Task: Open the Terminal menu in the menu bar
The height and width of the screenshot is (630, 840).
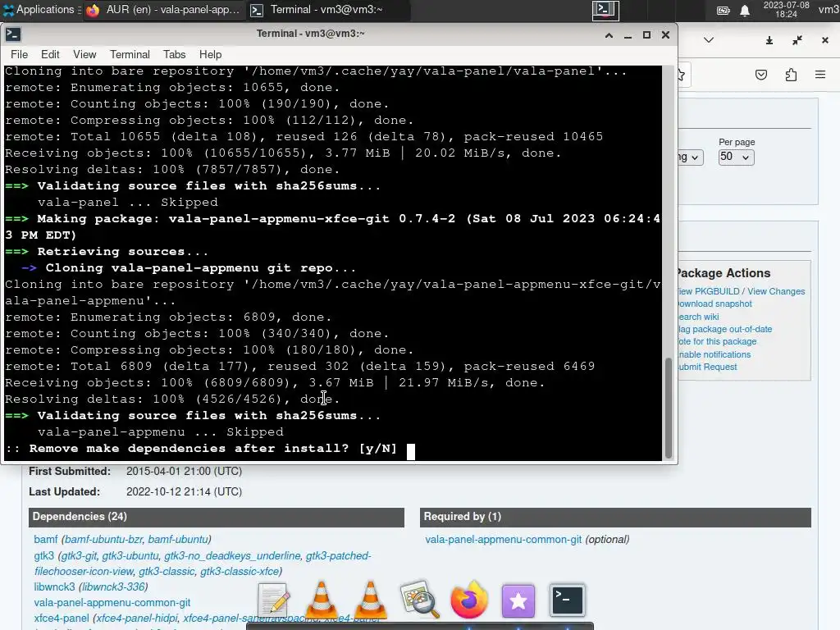Action: 130,55
